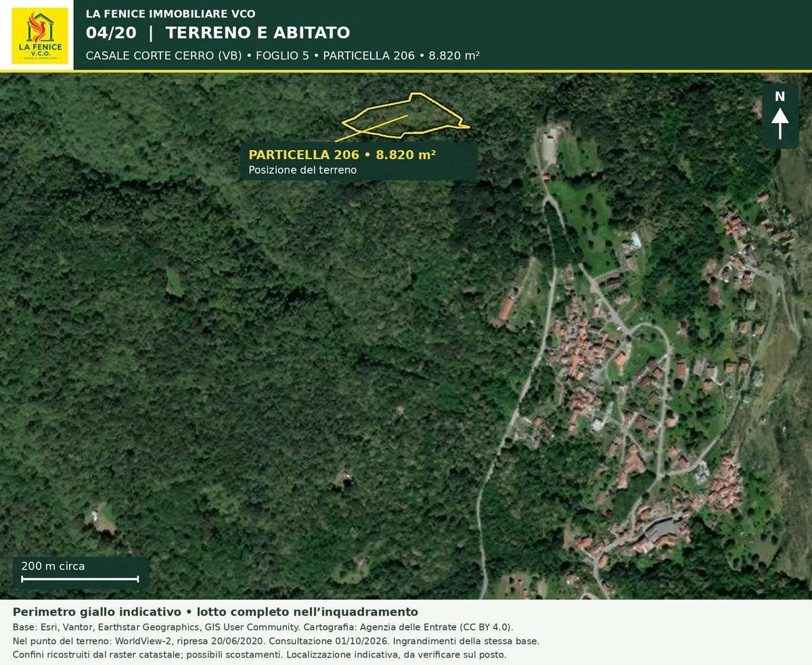Click the 04/20 page counter in header

pos(111,32)
